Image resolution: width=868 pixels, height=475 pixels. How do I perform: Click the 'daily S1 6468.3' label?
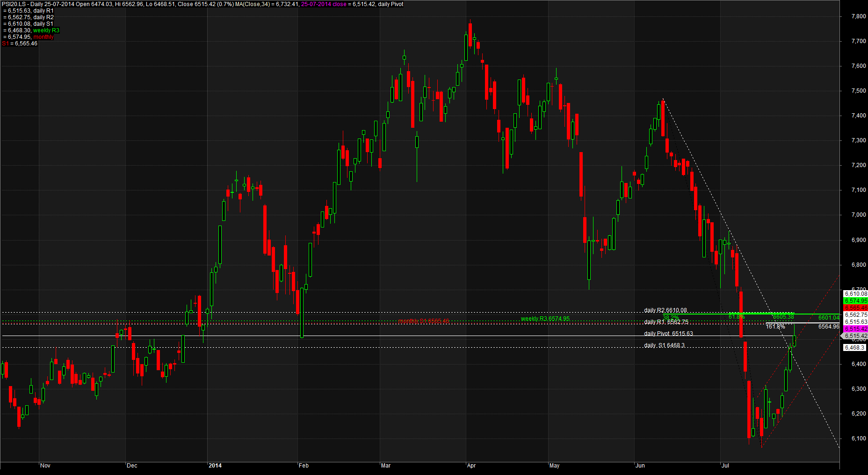[664, 345]
